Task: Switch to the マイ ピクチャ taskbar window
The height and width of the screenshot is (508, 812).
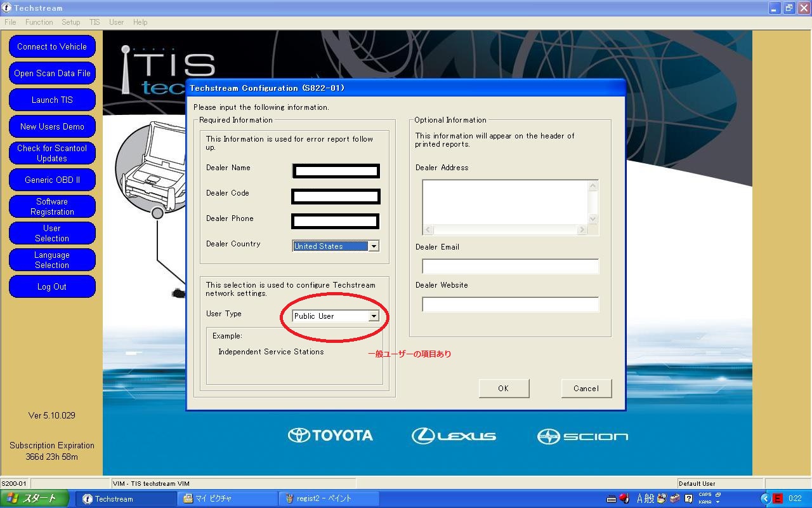Action: (x=227, y=498)
